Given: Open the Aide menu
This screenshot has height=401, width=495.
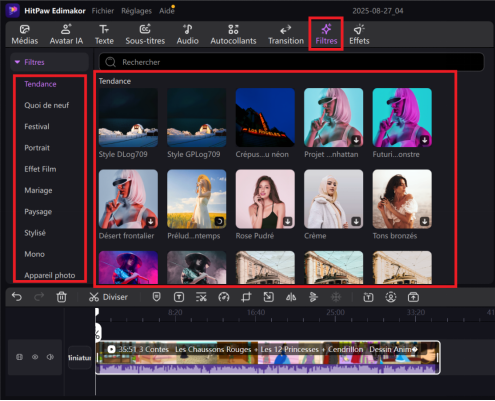Looking at the screenshot, I should [x=166, y=11].
